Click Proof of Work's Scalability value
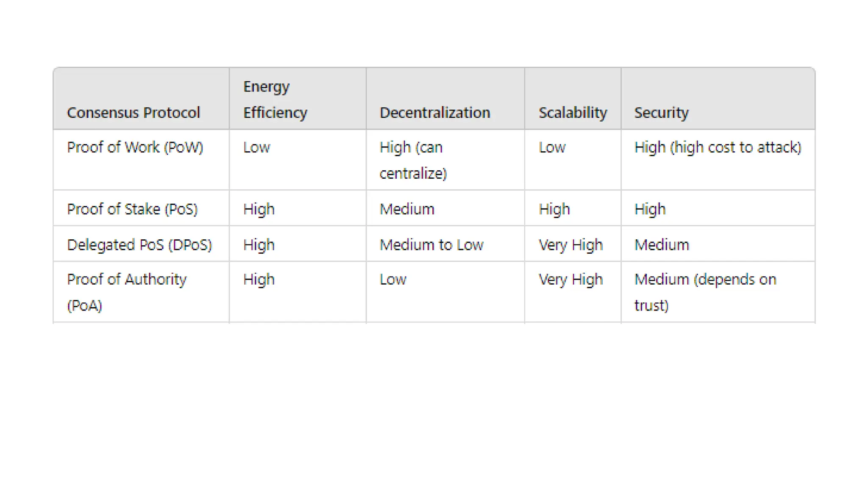 point(552,147)
